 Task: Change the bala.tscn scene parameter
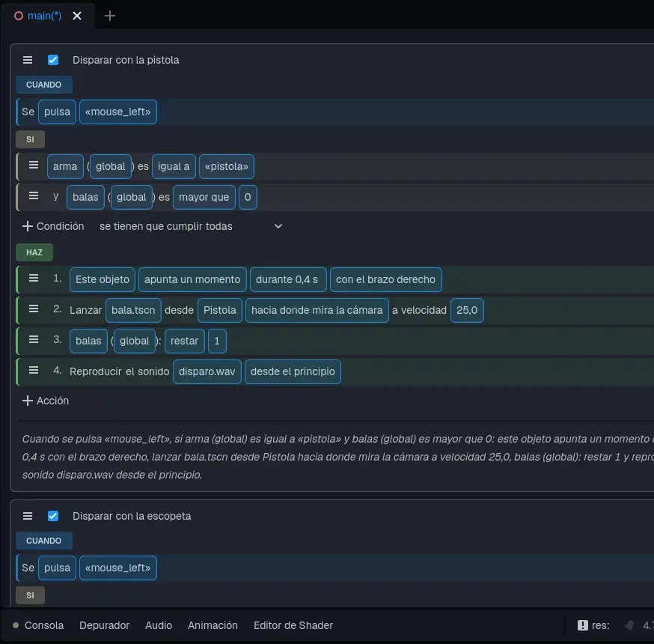point(133,310)
